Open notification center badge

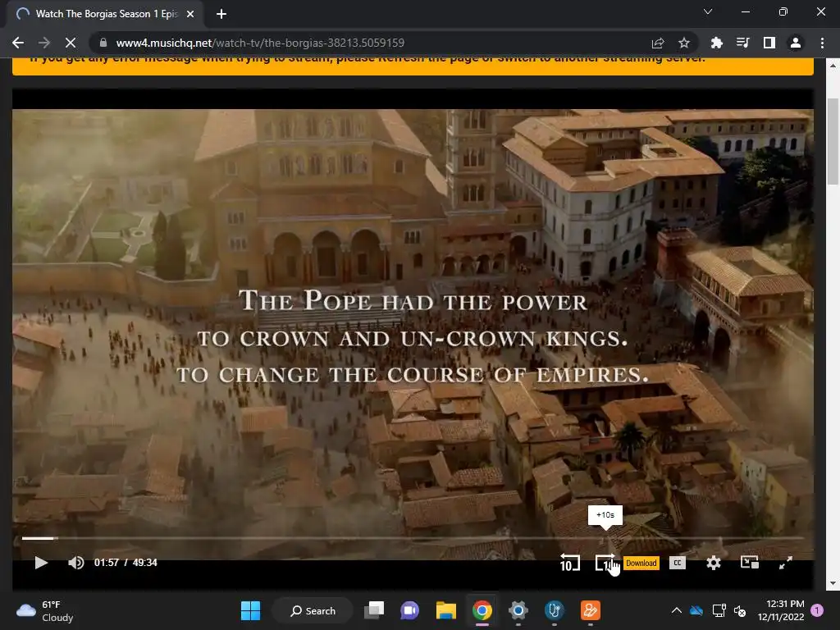point(817,610)
